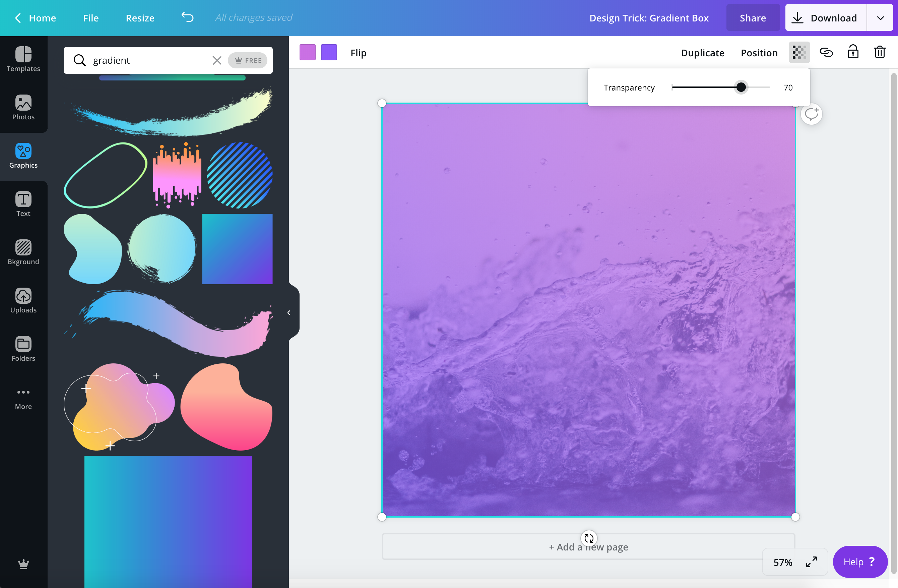This screenshot has width=898, height=588.
Task: Select the Resize menu item
Action: (x=140, y=18)
